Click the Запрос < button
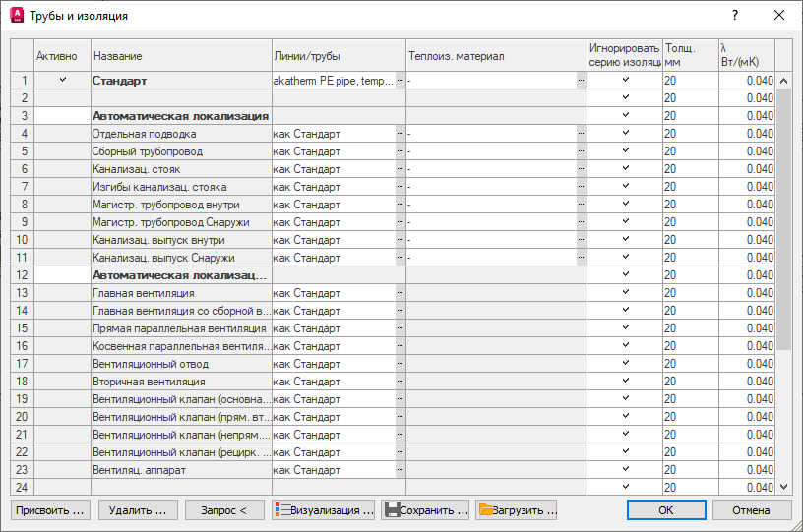 pos(224,510)
